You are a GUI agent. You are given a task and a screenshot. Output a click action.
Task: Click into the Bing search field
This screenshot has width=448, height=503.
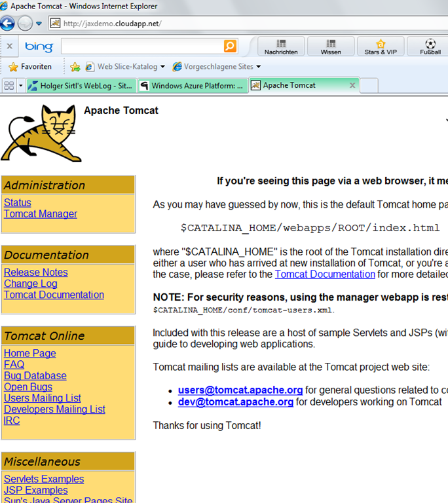coord(142,47)
